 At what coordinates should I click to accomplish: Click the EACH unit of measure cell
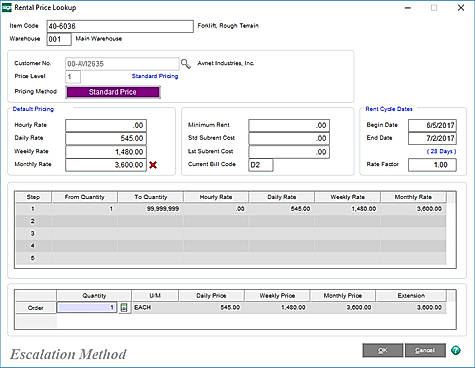(155, 308)
